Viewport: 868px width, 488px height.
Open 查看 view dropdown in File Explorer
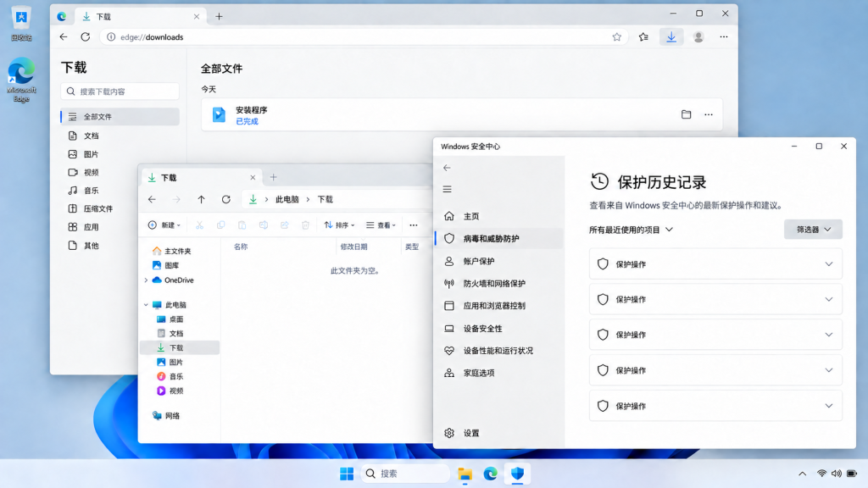(x=381, y=225)
